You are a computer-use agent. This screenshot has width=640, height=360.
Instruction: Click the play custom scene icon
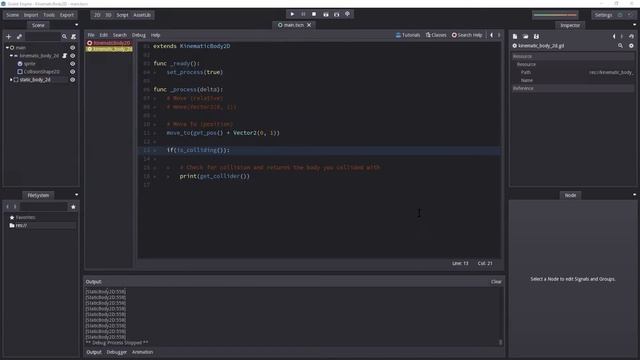coord(336,14)
